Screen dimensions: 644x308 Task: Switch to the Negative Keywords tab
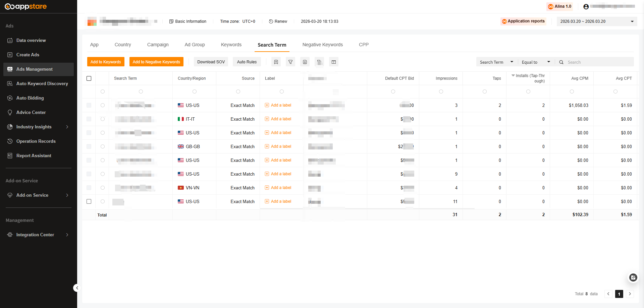pos(323,45)
